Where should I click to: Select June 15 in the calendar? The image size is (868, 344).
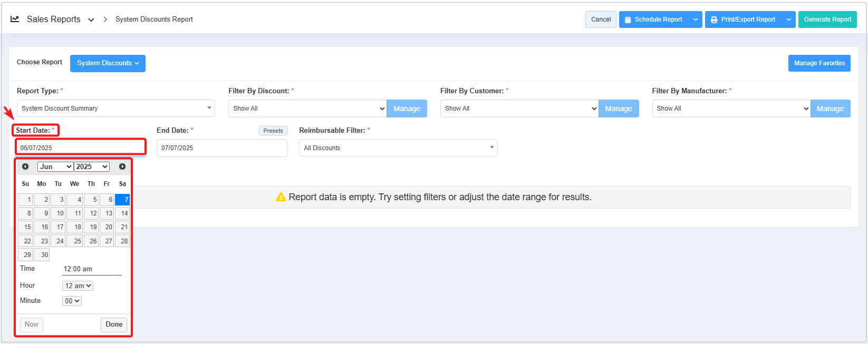coord(25,227)
